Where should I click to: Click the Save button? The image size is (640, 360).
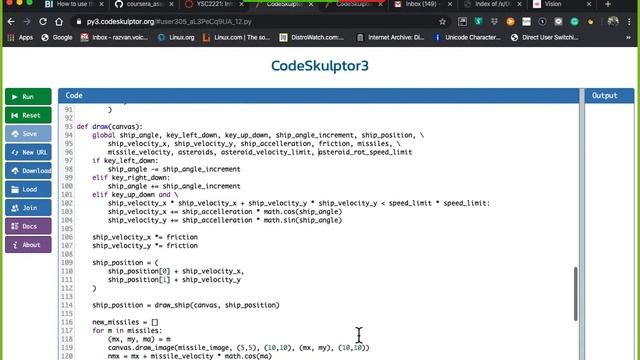(x=28, y=133)
